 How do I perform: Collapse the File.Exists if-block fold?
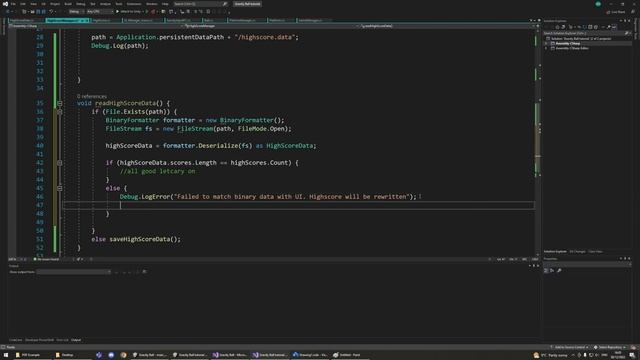[x=60, y=111]
